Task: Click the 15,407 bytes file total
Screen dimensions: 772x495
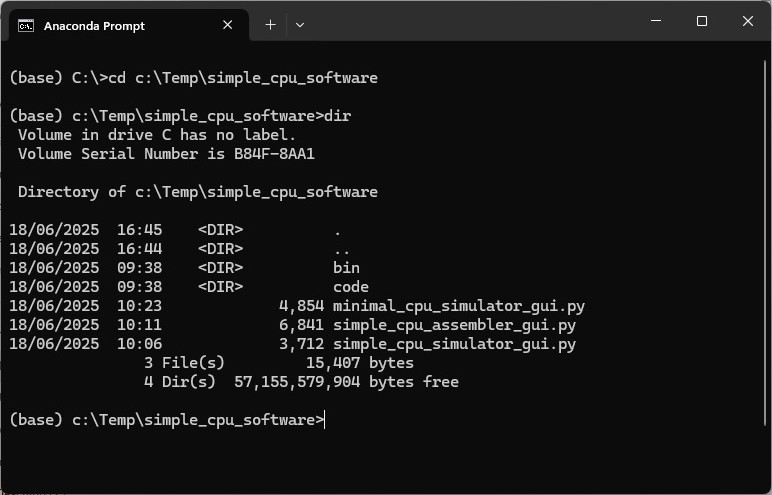Action: (359, 363)
